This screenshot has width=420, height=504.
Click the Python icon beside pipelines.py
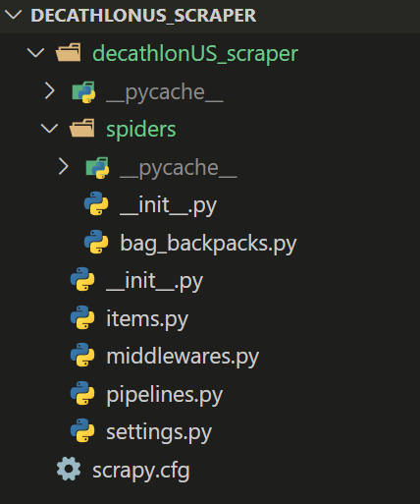pos(82,393)
